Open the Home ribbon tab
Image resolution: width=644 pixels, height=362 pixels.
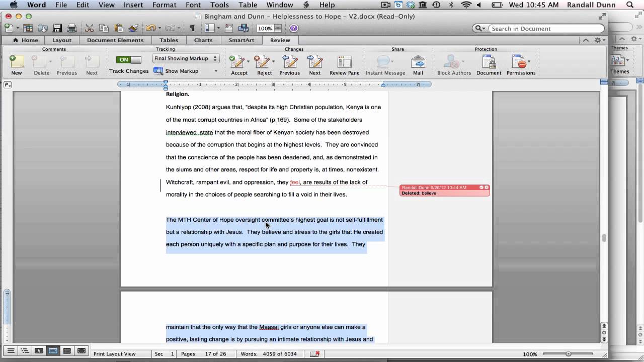click(x=25, y=40)
